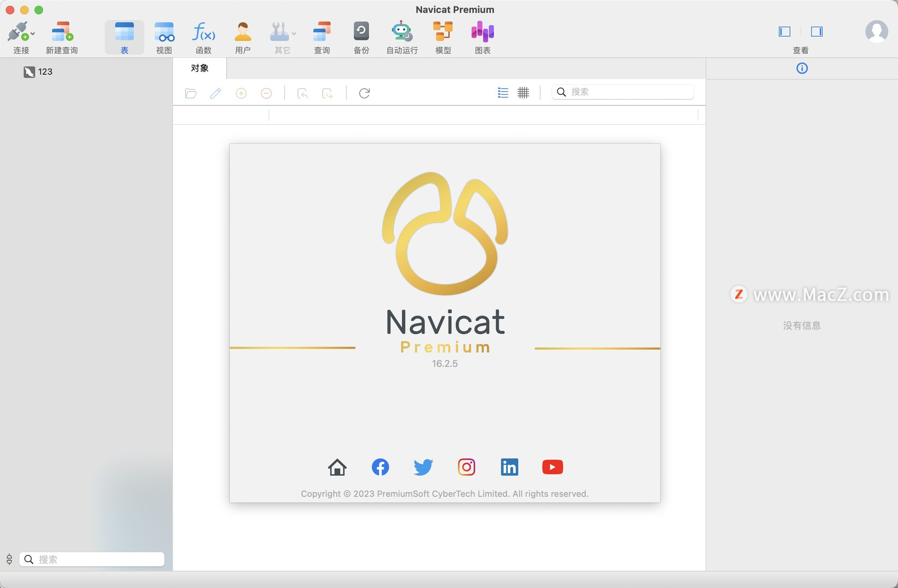Click the green new table plus icon
Screen dimensions: 898x588
coord(241,93)
